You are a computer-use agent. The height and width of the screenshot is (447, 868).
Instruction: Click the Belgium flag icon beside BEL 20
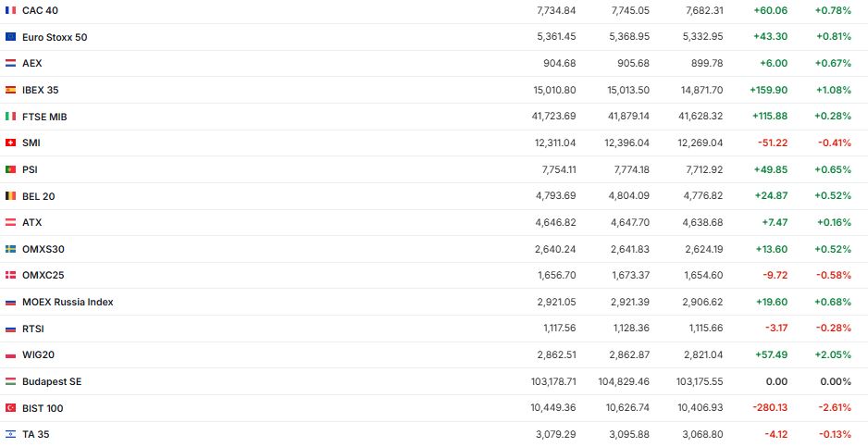click(11, 196)
